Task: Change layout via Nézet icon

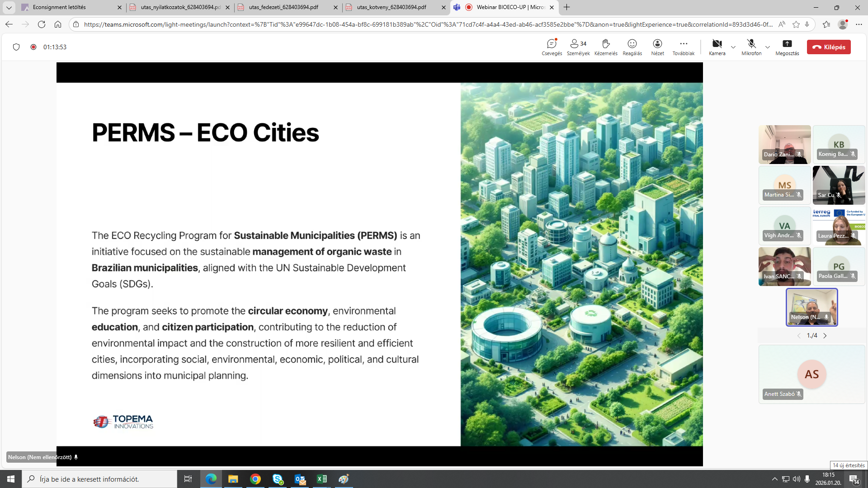Action: pyautogui.click(x=657, y=44)
